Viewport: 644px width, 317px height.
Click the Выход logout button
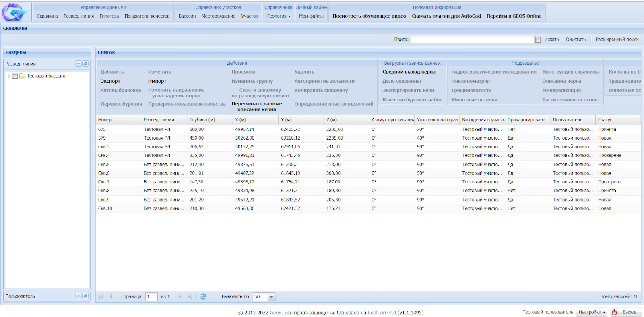[x=626, y=312]
